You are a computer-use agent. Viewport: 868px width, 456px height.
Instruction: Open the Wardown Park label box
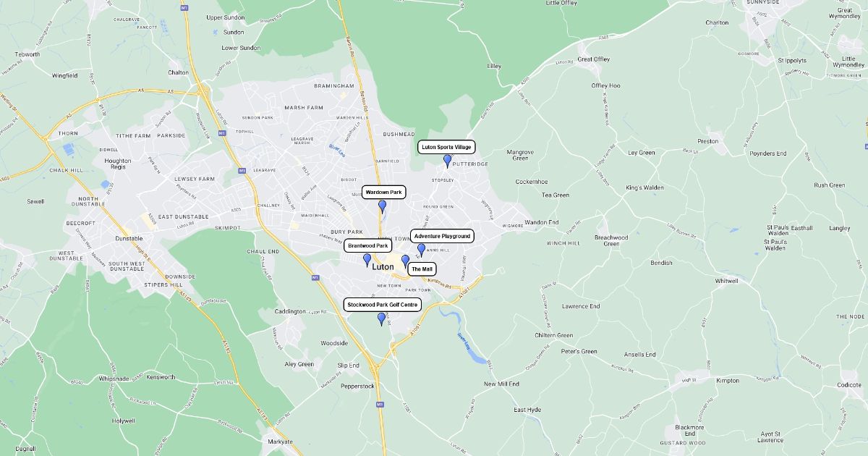pyautogui.click(x=383, y=193)
